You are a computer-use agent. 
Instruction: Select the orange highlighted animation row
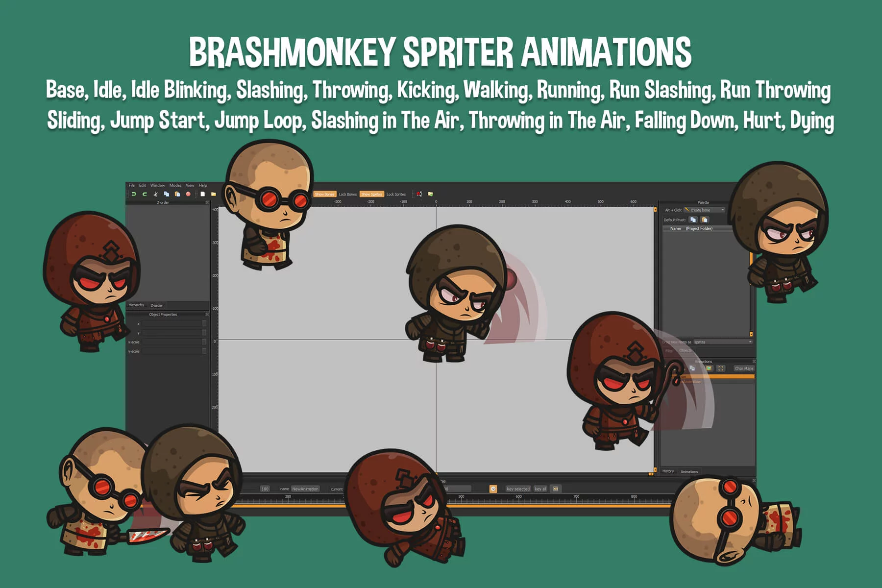pos(713,376)
